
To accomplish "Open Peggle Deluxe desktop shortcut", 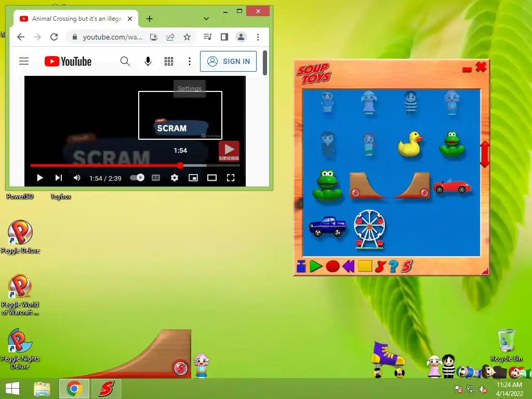I will coord(20,237).
